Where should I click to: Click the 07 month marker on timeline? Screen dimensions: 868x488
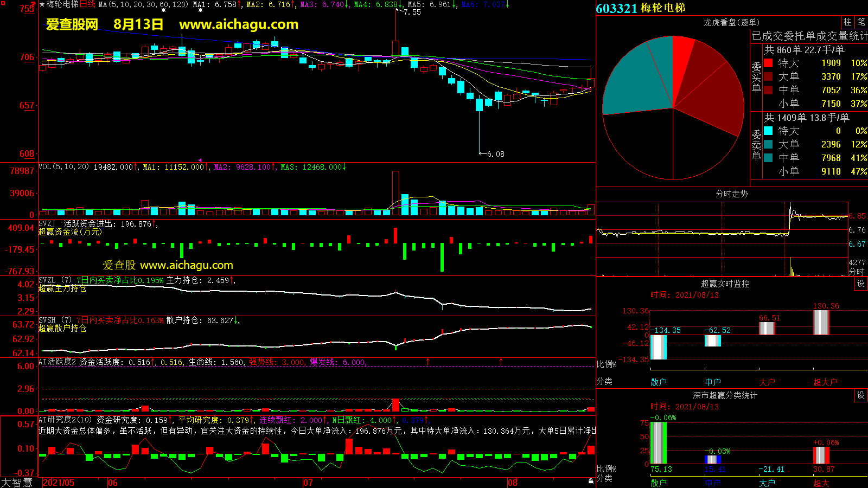coord(308,483)
